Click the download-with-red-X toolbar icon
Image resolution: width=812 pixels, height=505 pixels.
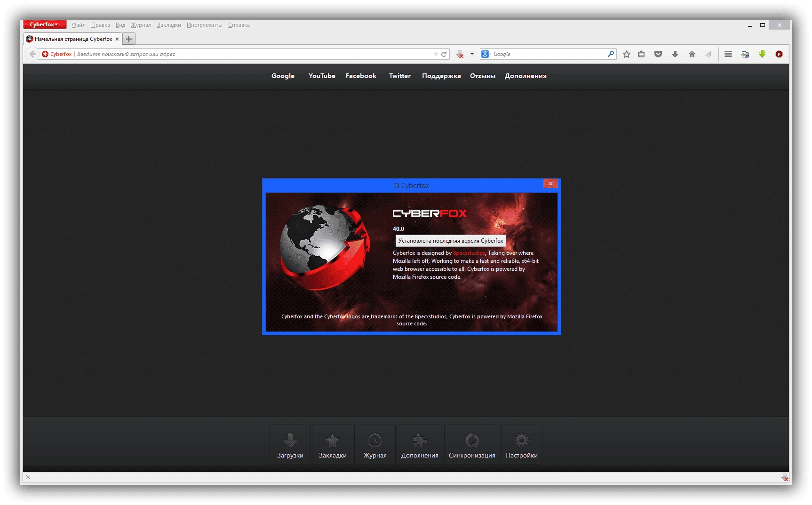point(460,55)
